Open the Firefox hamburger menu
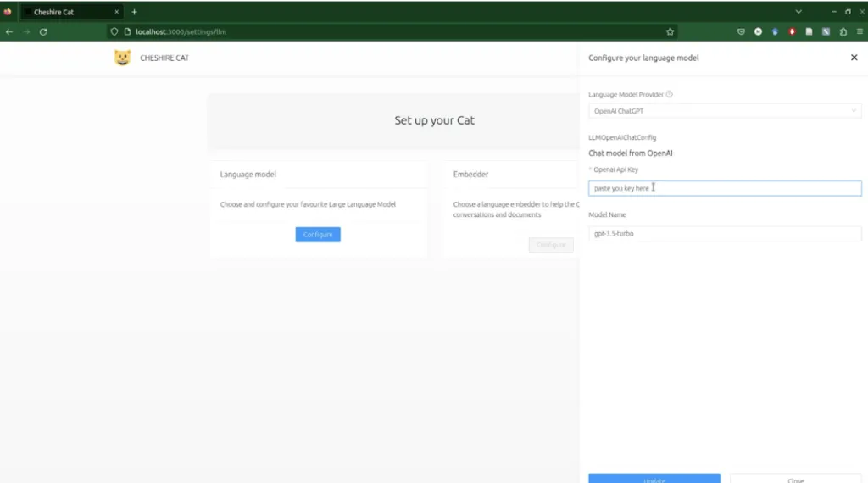 point(860,31)
